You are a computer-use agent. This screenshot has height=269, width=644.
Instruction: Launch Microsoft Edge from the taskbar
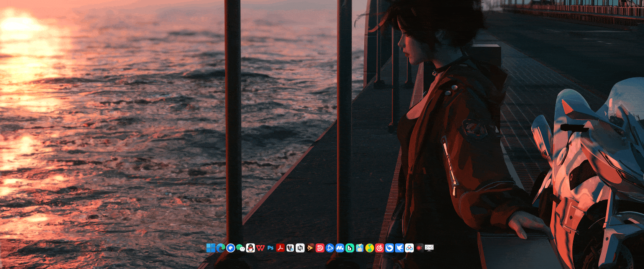[221, 248]
